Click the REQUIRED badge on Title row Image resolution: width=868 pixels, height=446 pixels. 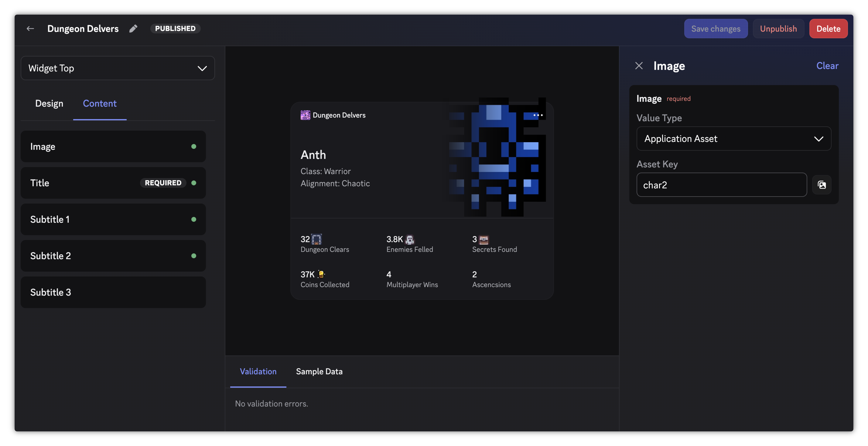point(163,183)
